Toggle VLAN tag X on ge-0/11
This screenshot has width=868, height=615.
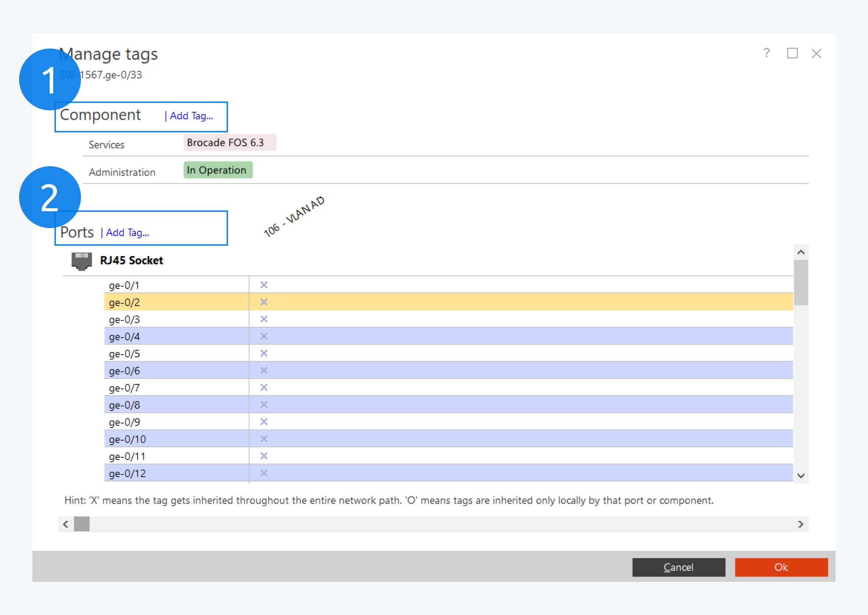click(264, 456)
